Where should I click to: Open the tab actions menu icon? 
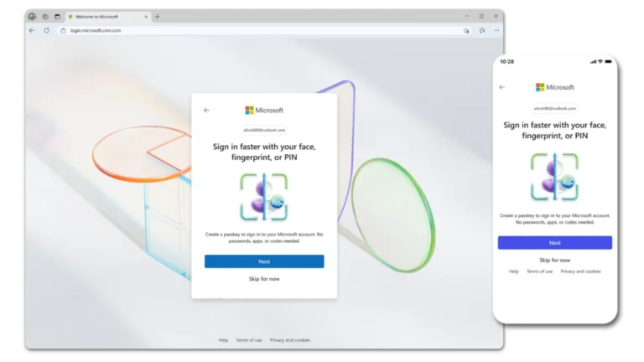coord(57,17)
